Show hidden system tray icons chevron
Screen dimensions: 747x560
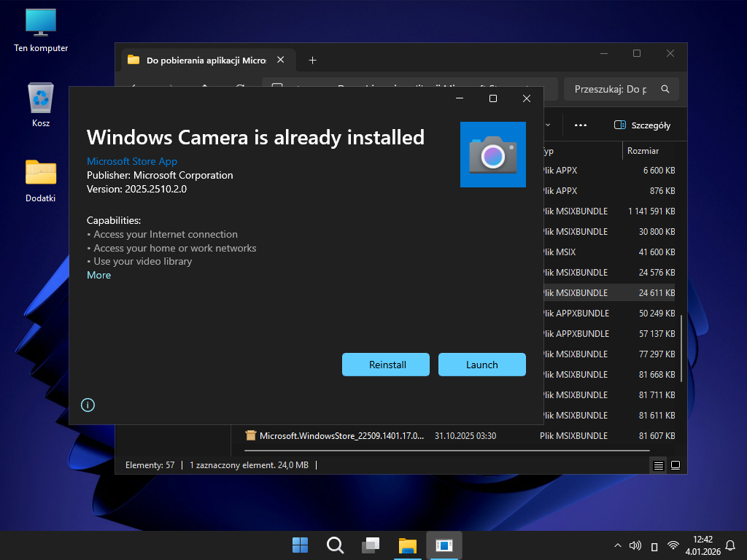617,545
